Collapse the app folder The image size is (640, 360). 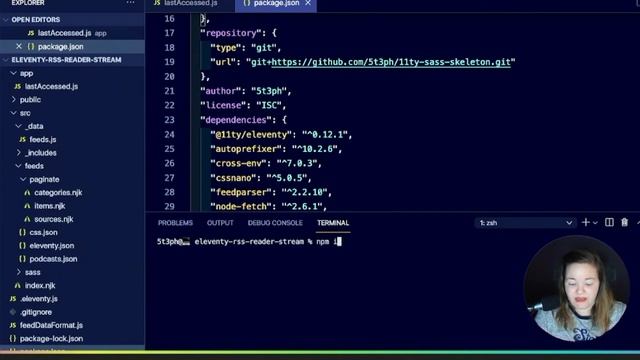(x=14, y=73)
